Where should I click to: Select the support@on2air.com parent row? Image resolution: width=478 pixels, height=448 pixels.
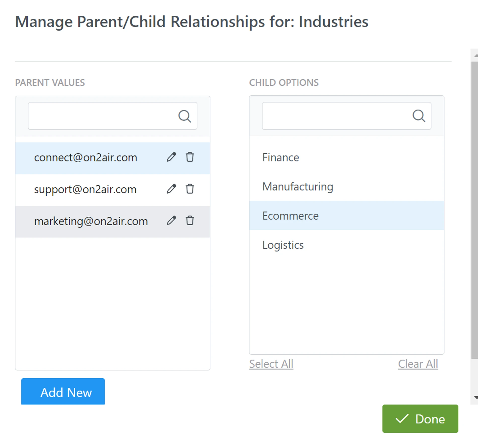pos(85,190)
